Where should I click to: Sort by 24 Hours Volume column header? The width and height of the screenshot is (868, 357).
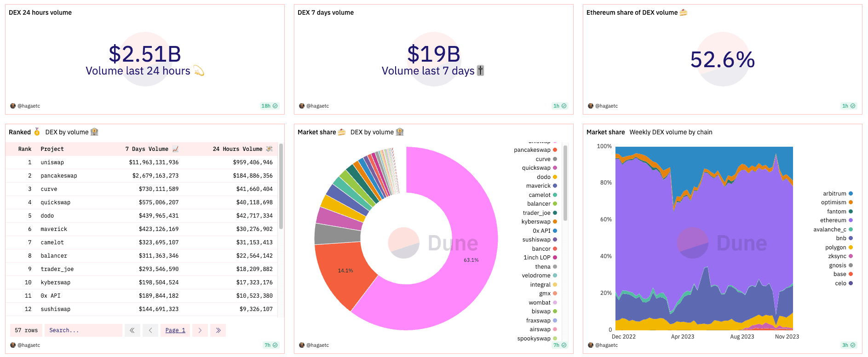tap(237, 149)
